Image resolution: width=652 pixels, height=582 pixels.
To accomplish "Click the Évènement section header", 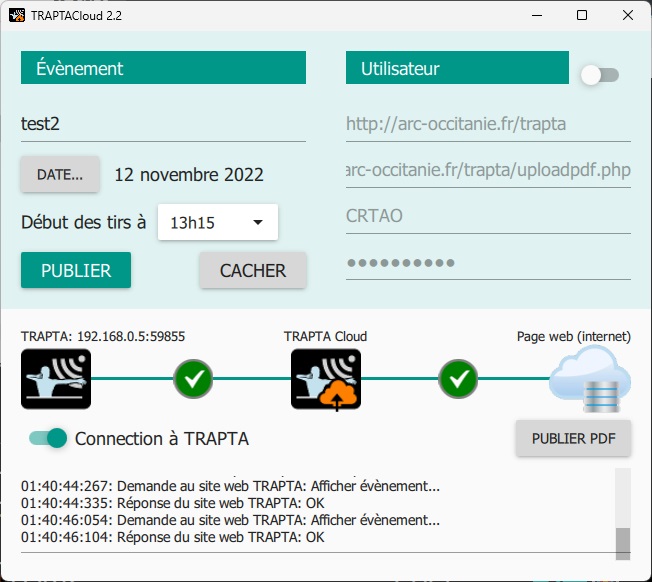I will [x=163, y=68].
